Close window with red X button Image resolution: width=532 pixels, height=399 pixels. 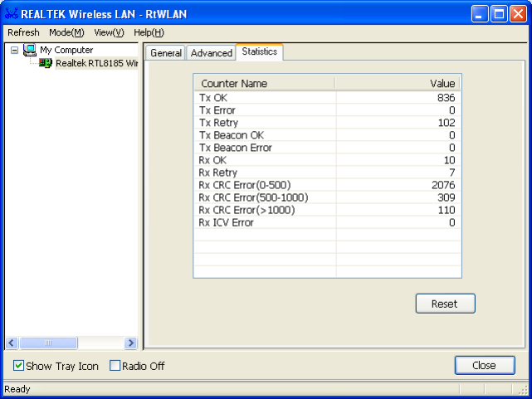[x=518, y=14]
